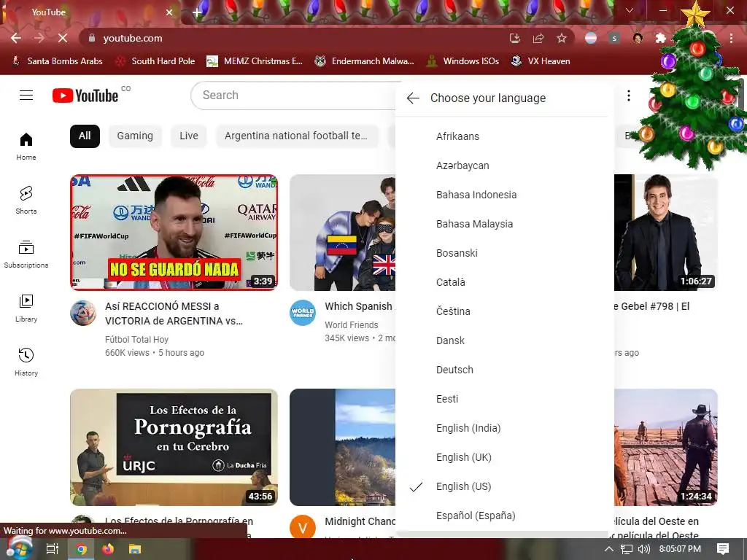
Task: Bookmark this page with the star icon
Action: point(562,38)
